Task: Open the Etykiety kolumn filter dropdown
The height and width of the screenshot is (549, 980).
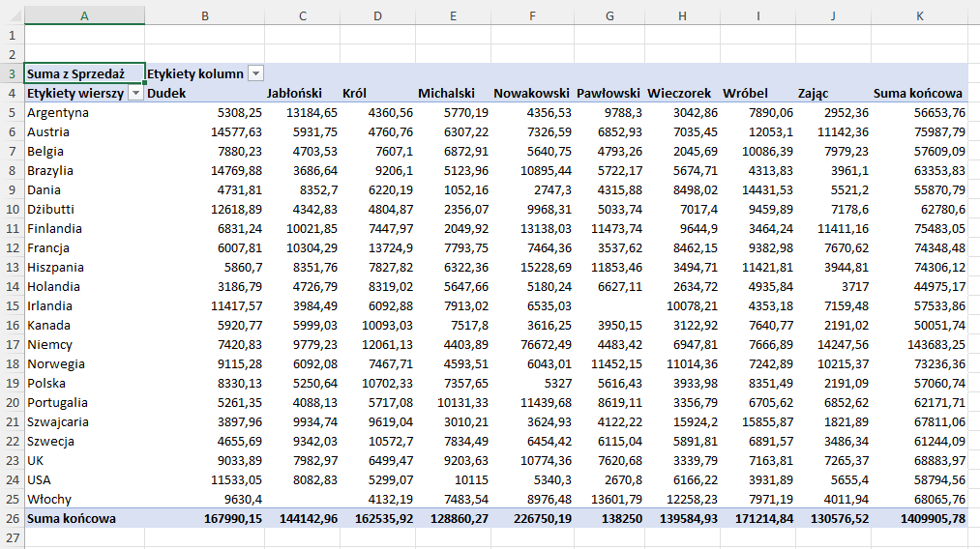Action: pos(255,73)
